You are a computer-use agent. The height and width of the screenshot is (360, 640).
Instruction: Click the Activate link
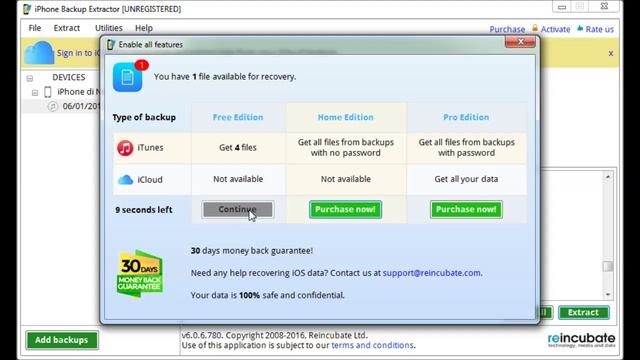(555, 29)
